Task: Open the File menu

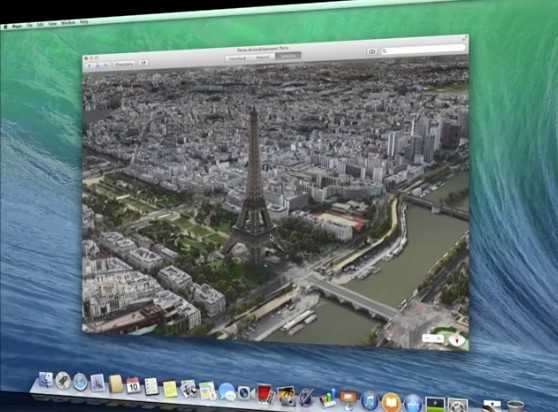Action: pyautogui.click(x=30, y=25)
